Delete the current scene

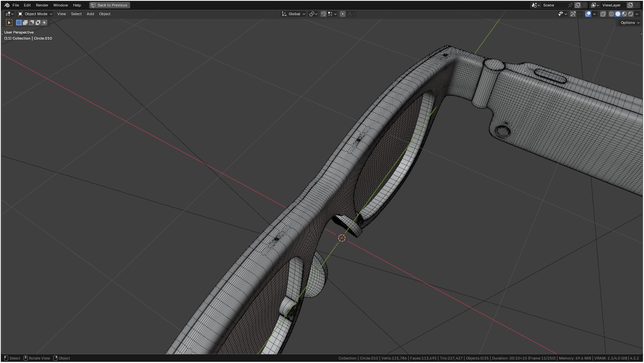point(585,5)
